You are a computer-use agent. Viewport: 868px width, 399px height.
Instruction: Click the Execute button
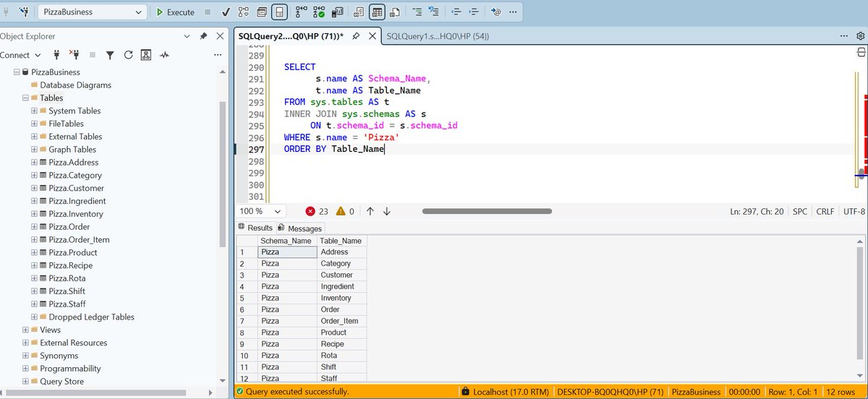pos(175,12)
